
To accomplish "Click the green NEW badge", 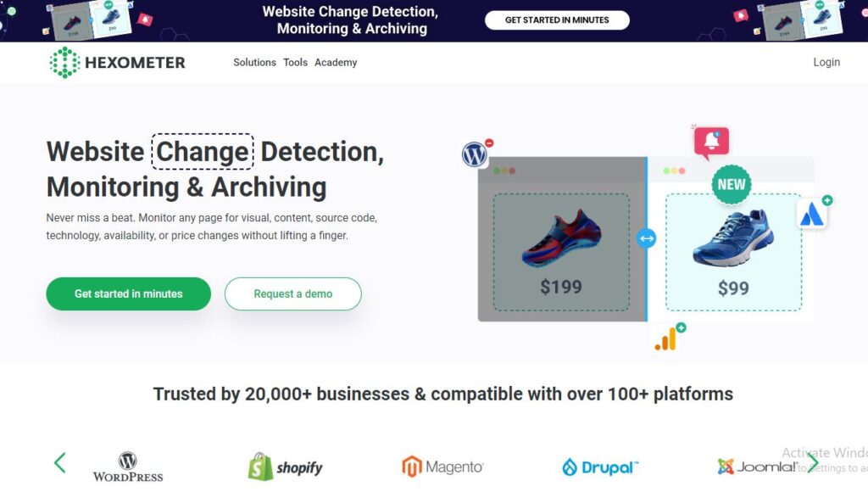I will [731, 184].
